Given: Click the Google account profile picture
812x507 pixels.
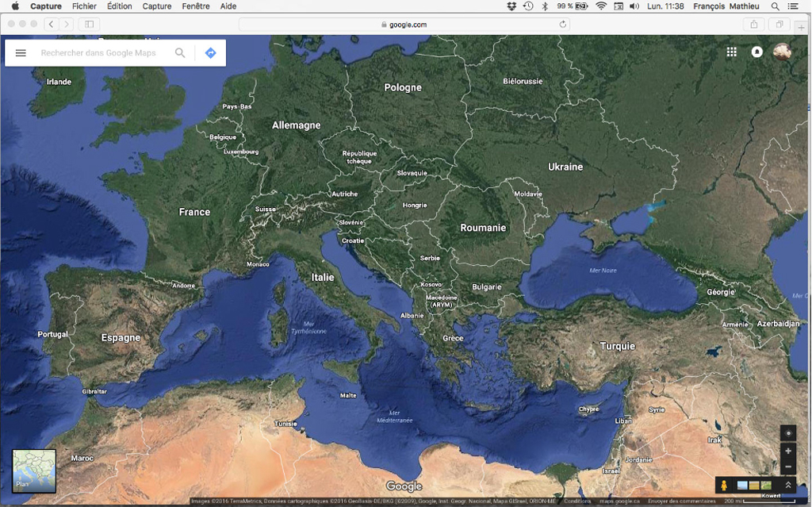Looking at the screenshot, I should click(782, 52).
